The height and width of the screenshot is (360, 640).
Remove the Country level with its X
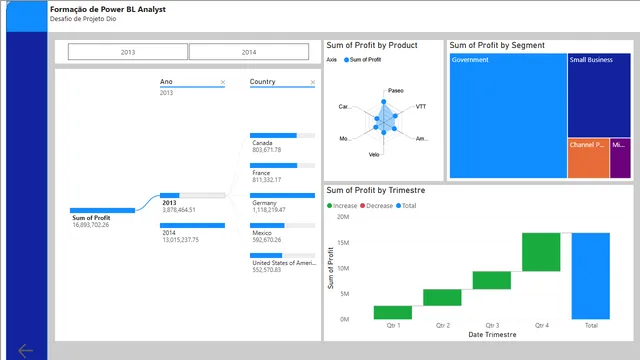(x=313, y=82)
